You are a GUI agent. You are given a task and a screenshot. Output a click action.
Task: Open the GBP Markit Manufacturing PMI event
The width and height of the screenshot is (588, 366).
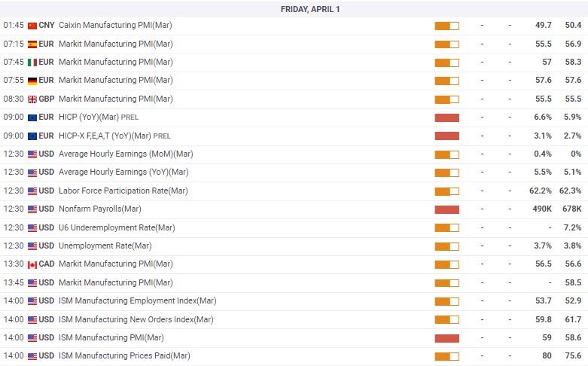(116, 99)
